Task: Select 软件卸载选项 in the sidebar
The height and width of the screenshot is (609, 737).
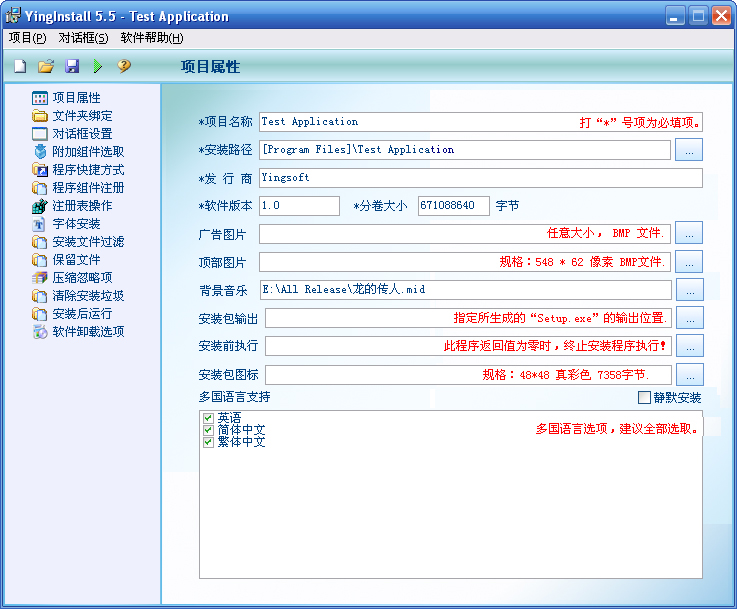Action: 88,332
